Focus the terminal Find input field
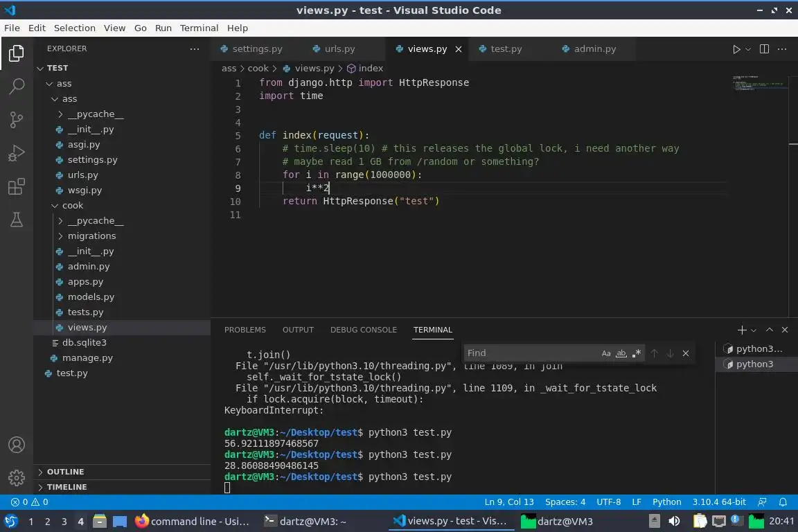This screenshot has width=798, height=532. (531, 353)
